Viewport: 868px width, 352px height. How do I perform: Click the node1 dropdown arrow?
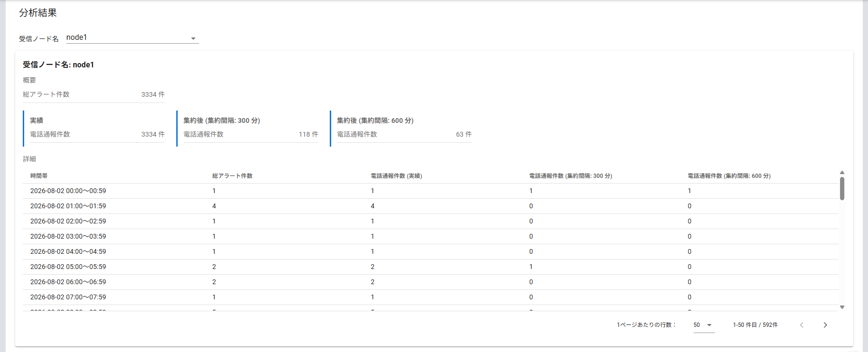193,38
